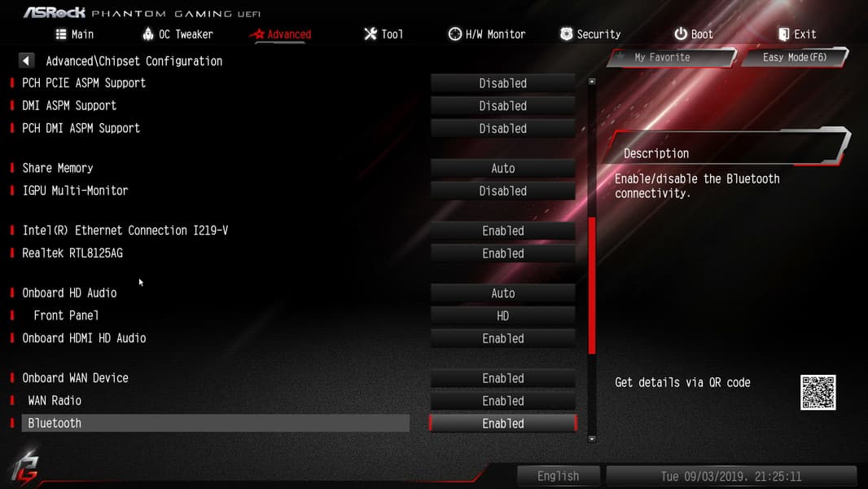
Task: Open the Main tab list icon
Action: pyautogui.click(x=61, y=34)
